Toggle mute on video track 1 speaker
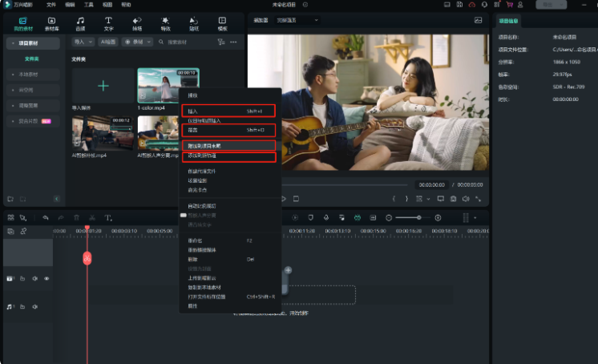This screenshot has width=598, height=364. coord(34,279)
